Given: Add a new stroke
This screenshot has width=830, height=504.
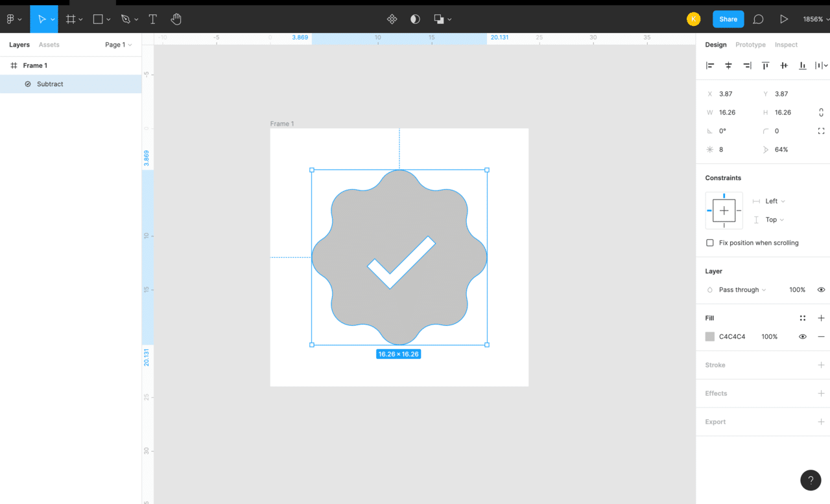Looking at the screenshot, I should pyautogui.click(x=821, y=365).
